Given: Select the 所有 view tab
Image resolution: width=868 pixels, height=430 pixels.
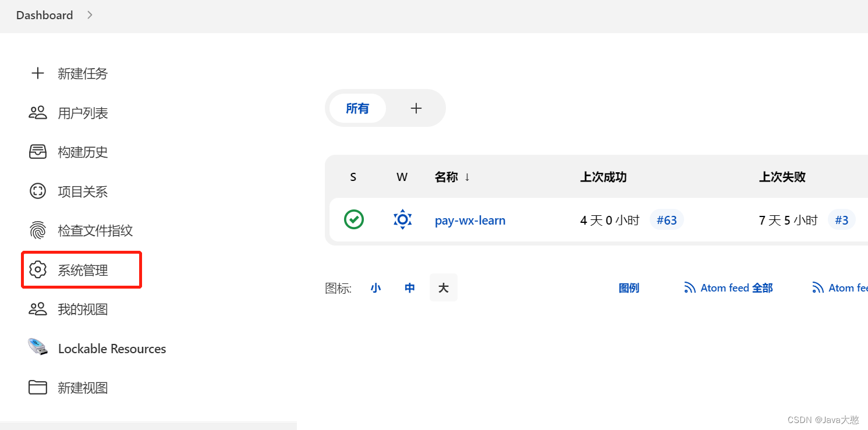Looking at the screenshot, I should (357, 108).
